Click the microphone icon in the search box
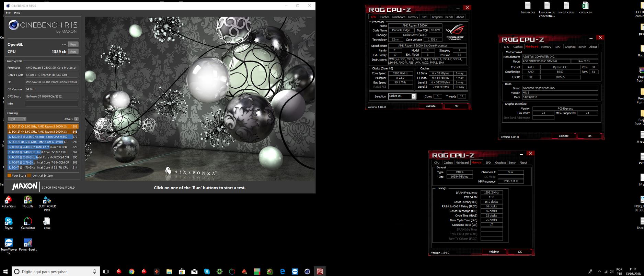The image size is (644, 276). (94, 272)
